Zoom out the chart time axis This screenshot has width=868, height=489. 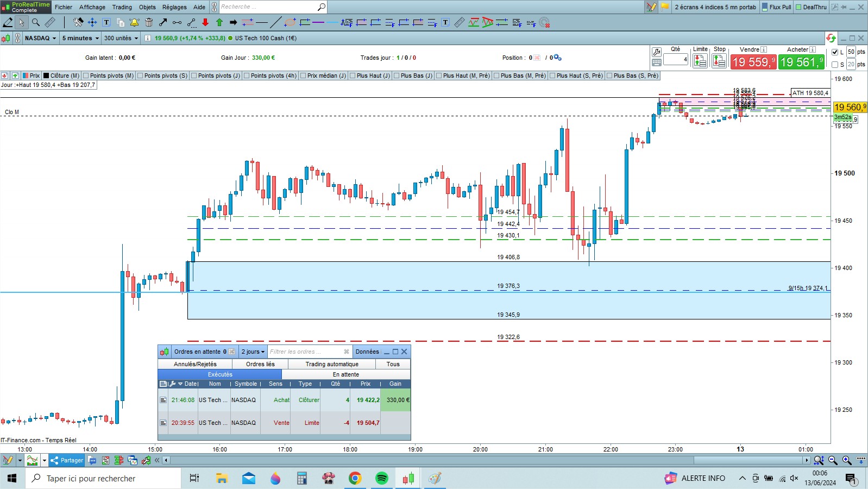pyautogui.click(x=833, y=460)
